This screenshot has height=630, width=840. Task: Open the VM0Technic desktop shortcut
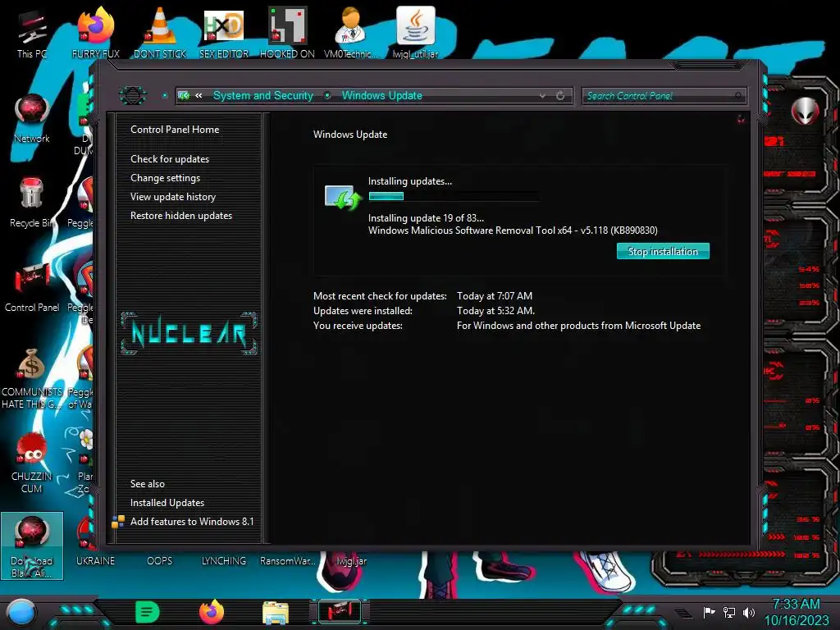(x=351, y=33)
